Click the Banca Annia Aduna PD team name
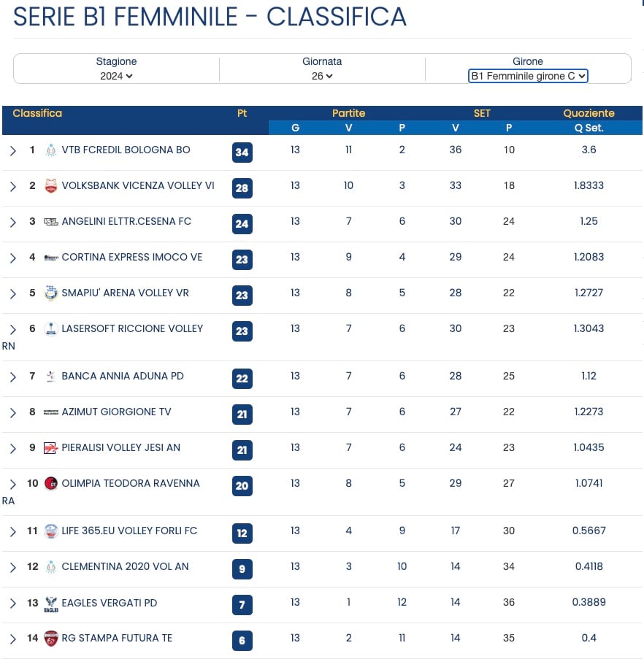This screenshot has width=644, height=659. pyautogui.click(x=123, y=376)
